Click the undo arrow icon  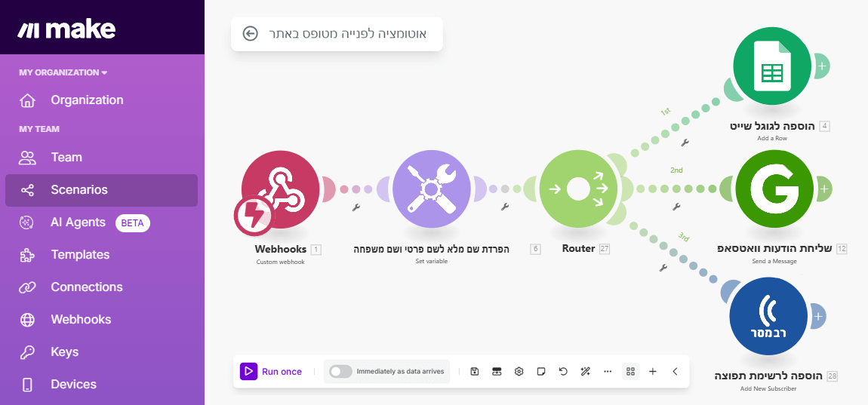pos(564,372)
